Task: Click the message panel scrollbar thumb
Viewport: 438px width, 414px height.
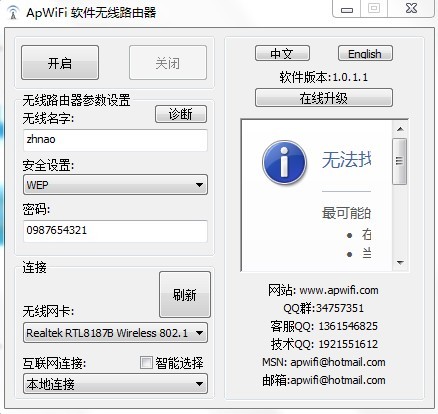Action: coord(400,161)
